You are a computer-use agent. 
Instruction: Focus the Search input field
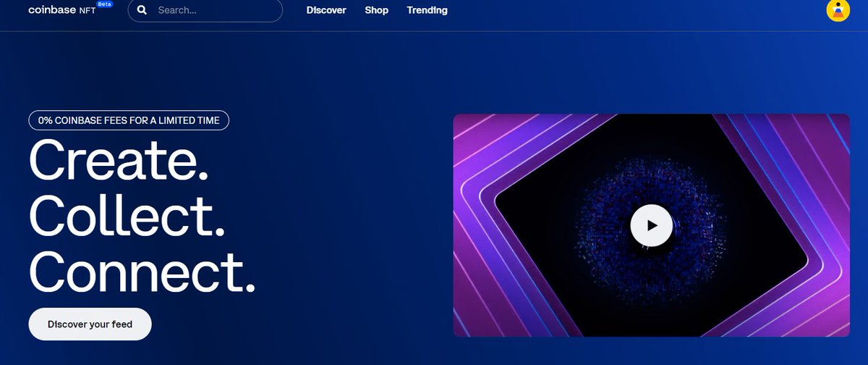(x=205, y=10)
